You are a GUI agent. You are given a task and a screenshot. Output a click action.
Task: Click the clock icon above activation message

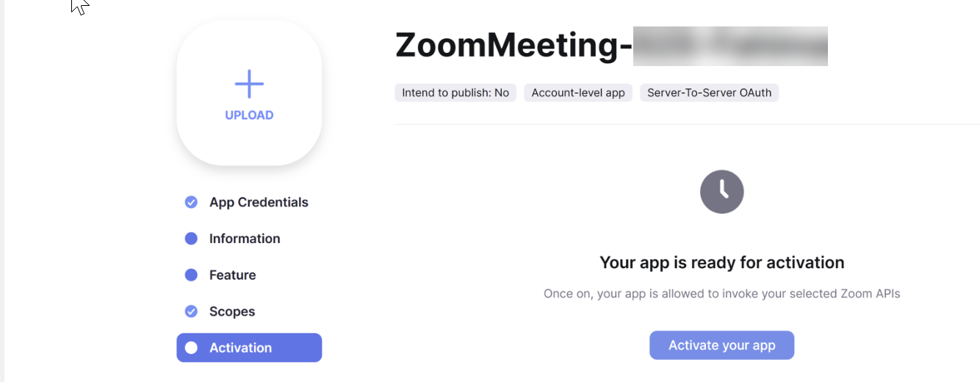pyautogui.click(x=721, y=192)
